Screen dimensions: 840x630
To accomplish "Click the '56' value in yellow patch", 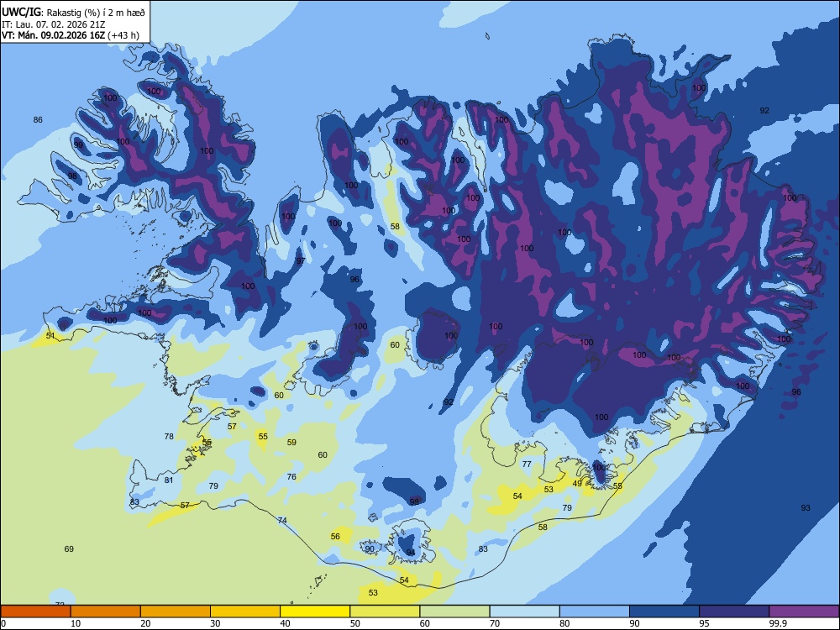I will (335, 536).
